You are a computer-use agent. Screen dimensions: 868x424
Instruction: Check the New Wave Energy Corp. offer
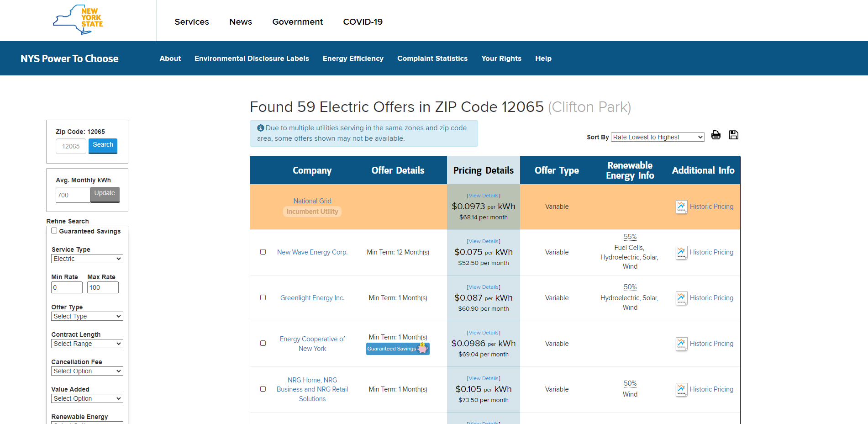click(x=263, y=252)
